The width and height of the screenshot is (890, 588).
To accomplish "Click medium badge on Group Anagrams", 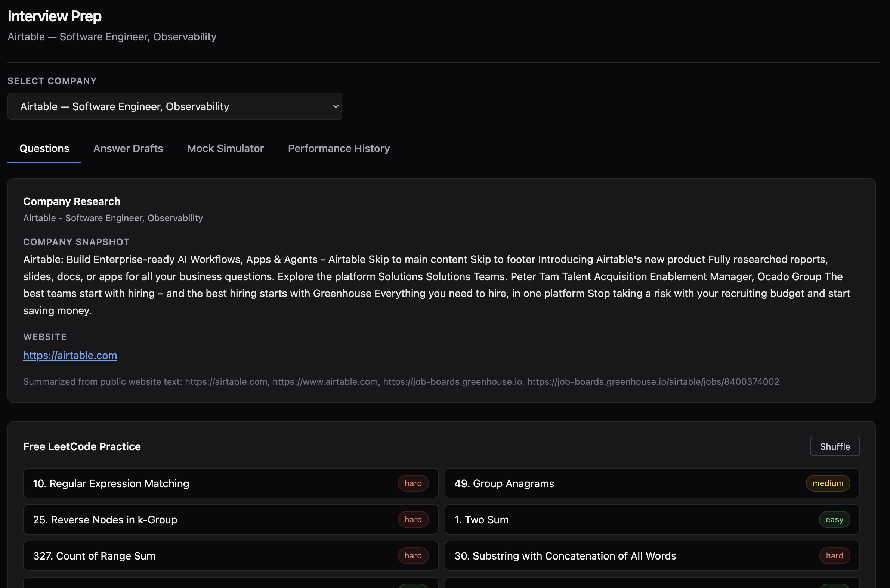I will pos(827,483).
